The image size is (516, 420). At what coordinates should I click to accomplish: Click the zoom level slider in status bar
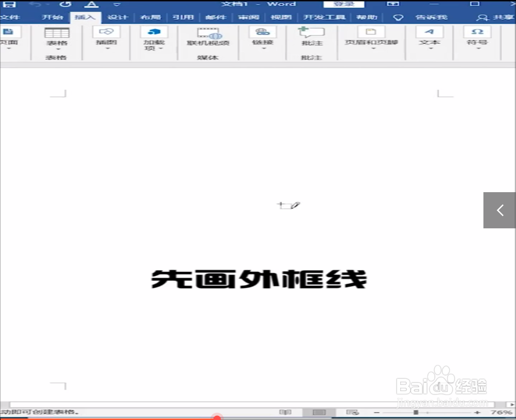[x=416, y=412]
